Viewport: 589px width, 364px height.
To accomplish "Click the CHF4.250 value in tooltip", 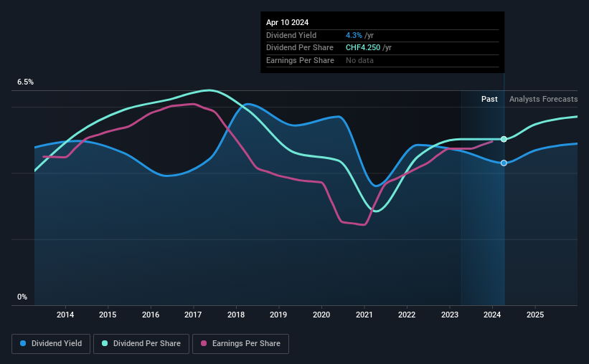I will coord(363,48).
